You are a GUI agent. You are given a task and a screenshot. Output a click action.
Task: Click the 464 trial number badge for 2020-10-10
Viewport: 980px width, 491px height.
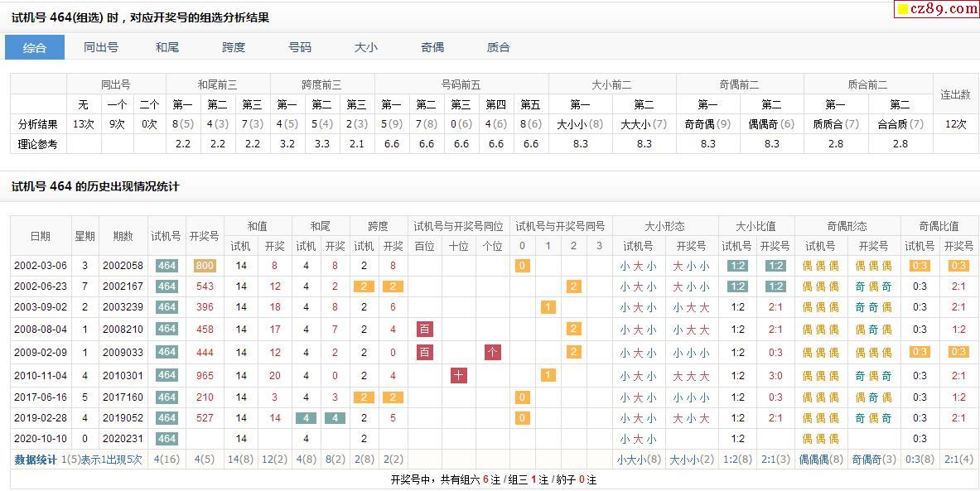coord(167,439)
